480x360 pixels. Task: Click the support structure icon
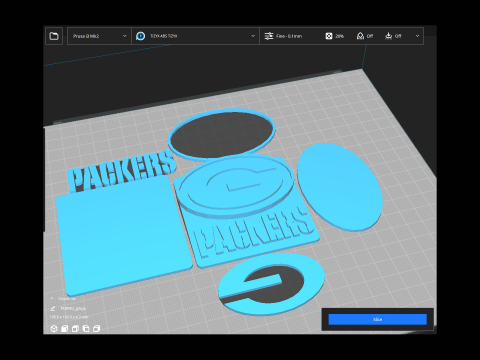360,36
